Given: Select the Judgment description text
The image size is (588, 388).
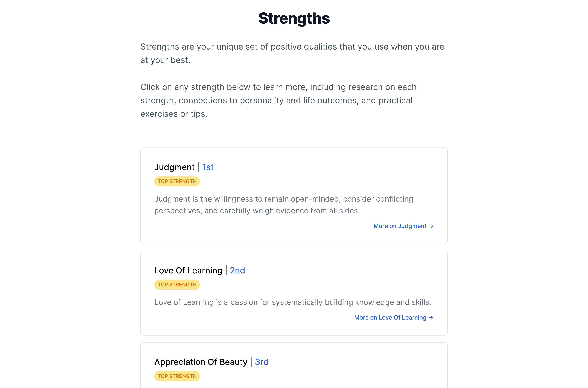Looking at the screenshot, I should (x=284, y=205).
